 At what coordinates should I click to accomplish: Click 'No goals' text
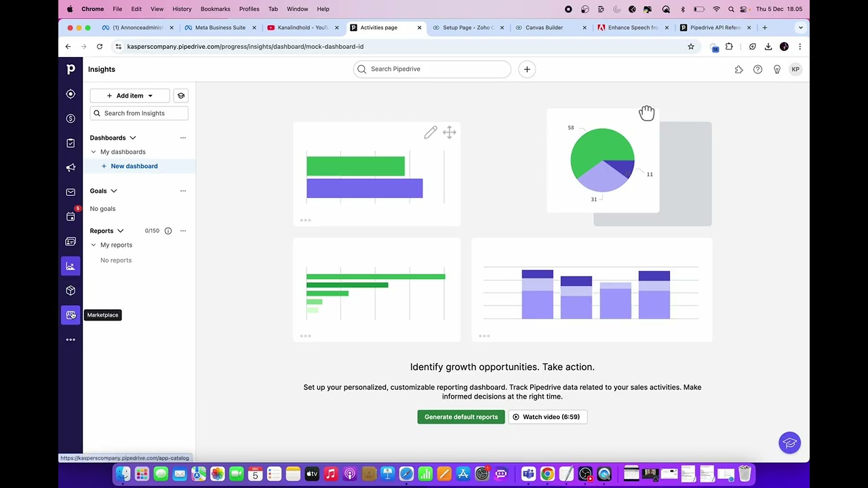click(103, 209)
